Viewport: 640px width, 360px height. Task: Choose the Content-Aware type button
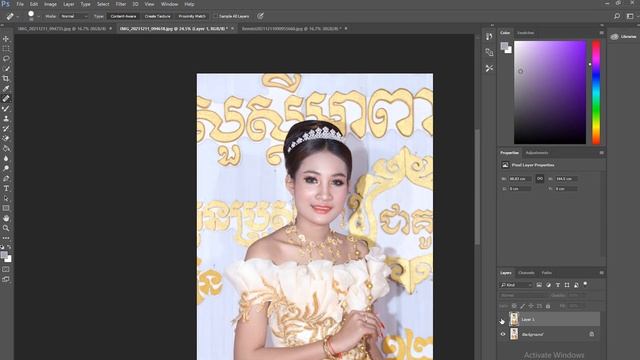tap(123, 16)
